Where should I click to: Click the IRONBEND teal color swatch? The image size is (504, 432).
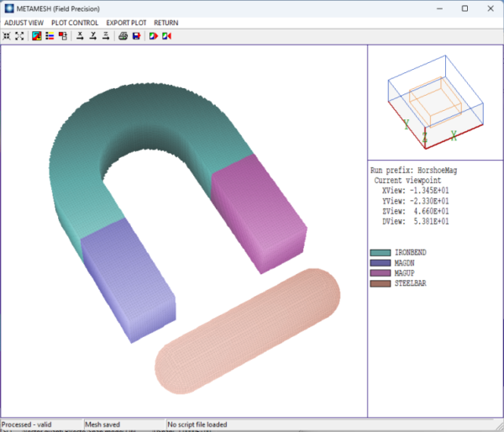coord(381,252)
